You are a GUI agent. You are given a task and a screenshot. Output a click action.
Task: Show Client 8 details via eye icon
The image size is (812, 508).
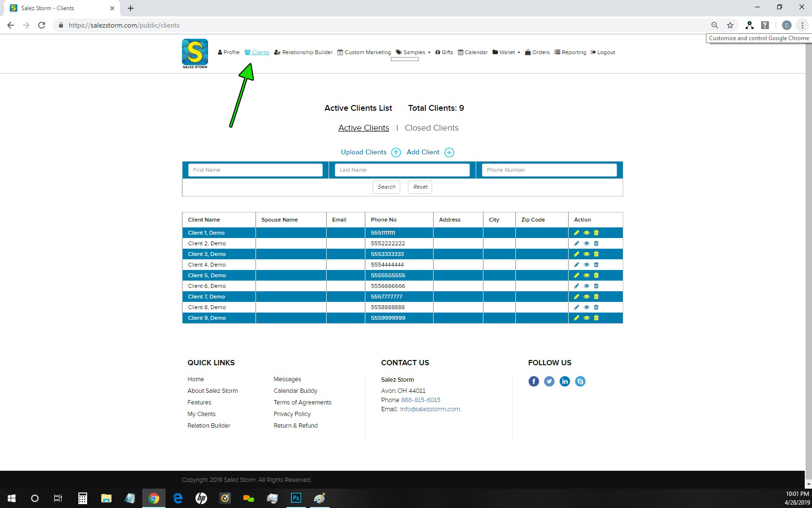[x=586, y=307]
